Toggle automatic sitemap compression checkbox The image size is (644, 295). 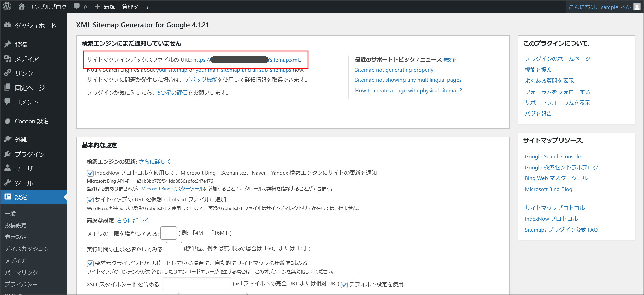[x=90, y=263]
